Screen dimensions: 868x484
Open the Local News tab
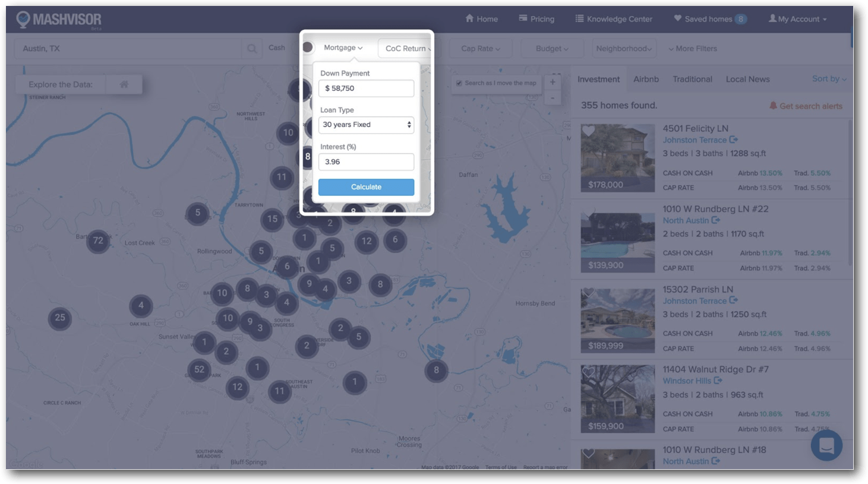tap(747, 79)
